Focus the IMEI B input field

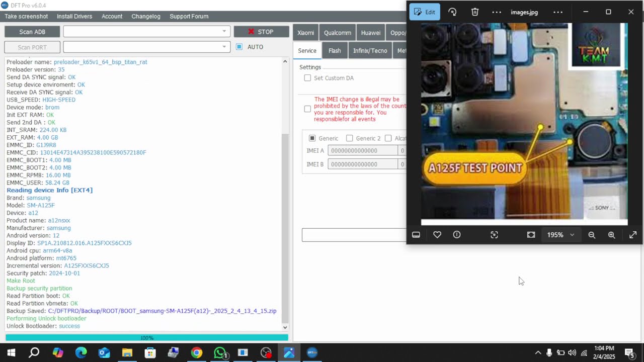click(362, 164)
